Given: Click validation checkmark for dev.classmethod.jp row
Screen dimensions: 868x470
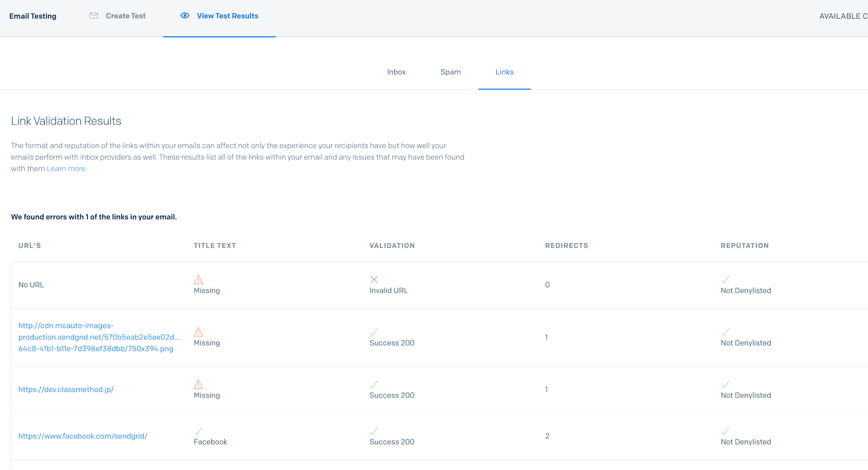Looking at the screenshot, I should click(x=374, y=385).
